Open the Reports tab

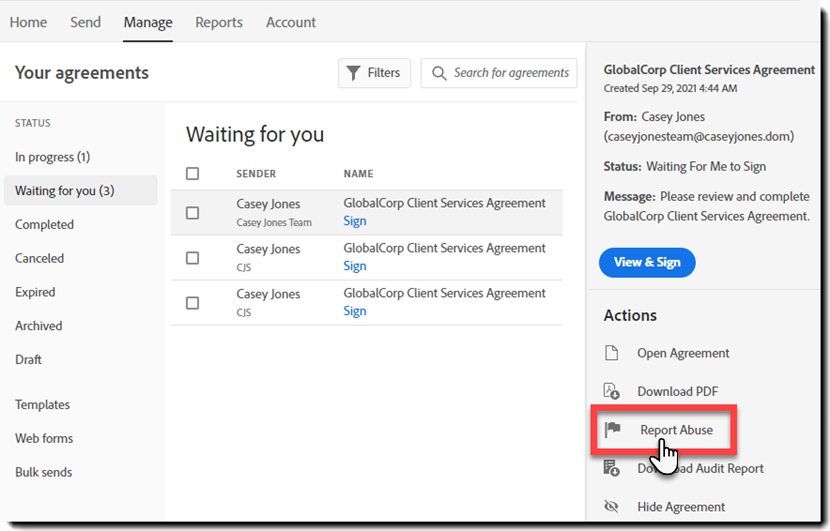pos(218,22)
